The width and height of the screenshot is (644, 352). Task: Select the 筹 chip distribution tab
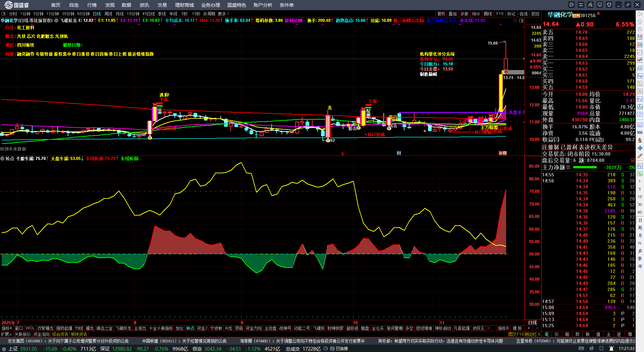[630, 334]
